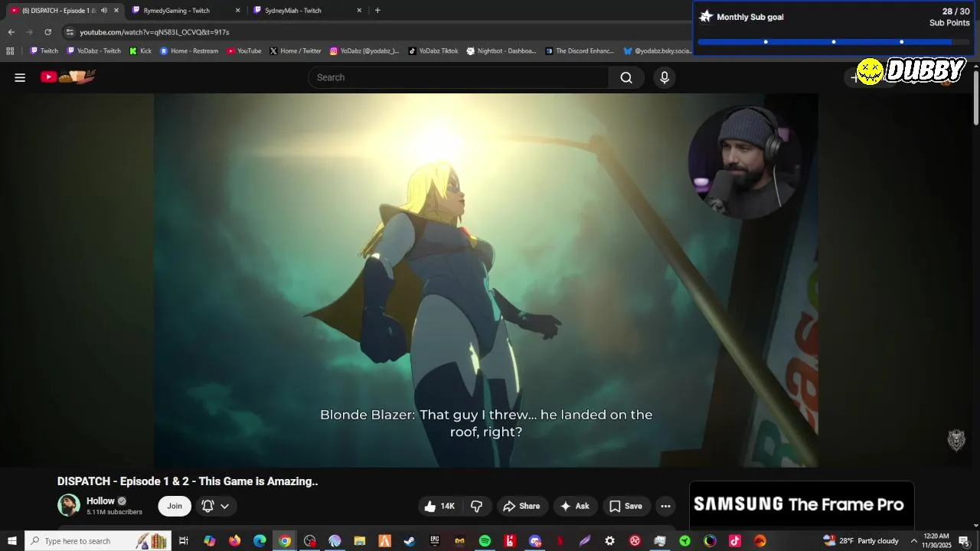The height and width of the screenshot is (551, 980).
Task: Open the Windows Start menu
Action: tap(12, 541)
